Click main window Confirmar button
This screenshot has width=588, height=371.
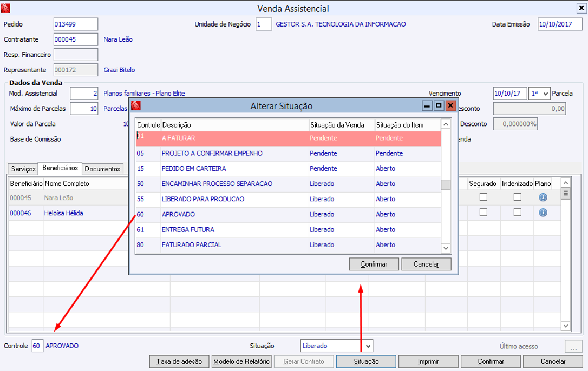[491, 362]
